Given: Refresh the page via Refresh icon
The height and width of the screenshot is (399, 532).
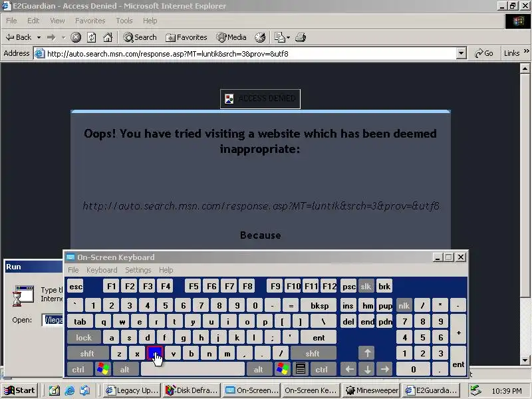Looking at the screenshot, I should pyautogui.click(x=92, y=37).
